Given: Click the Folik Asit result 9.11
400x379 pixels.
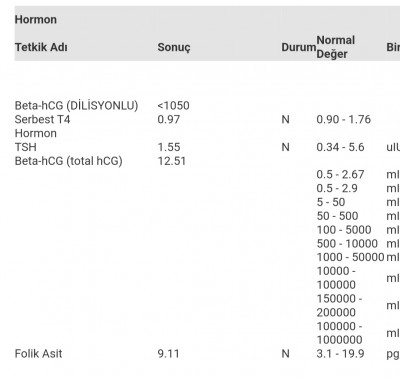Looking at the screenshot, I should point(168,354).
